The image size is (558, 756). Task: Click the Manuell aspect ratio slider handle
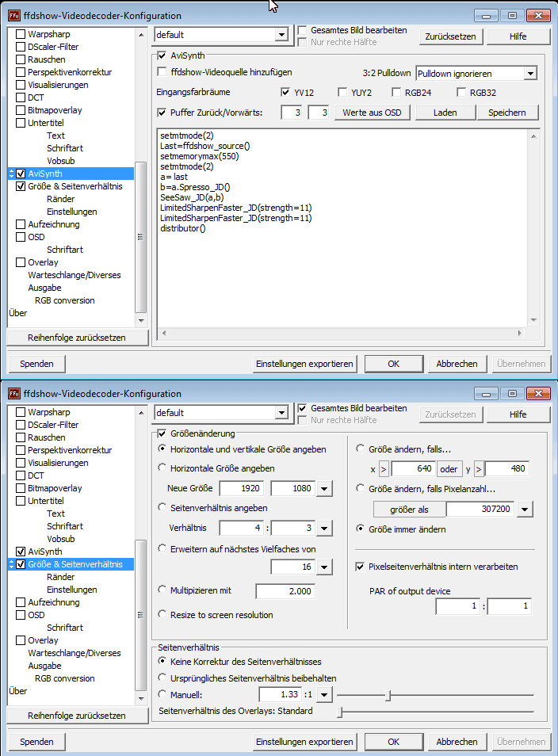(388, 695)
